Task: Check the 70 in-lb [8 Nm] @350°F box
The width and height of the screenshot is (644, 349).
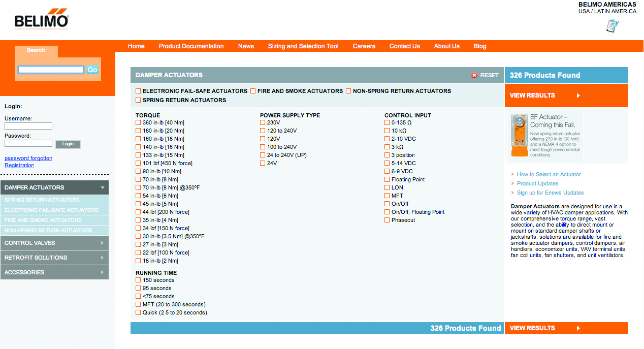Action: click(138, 187)
